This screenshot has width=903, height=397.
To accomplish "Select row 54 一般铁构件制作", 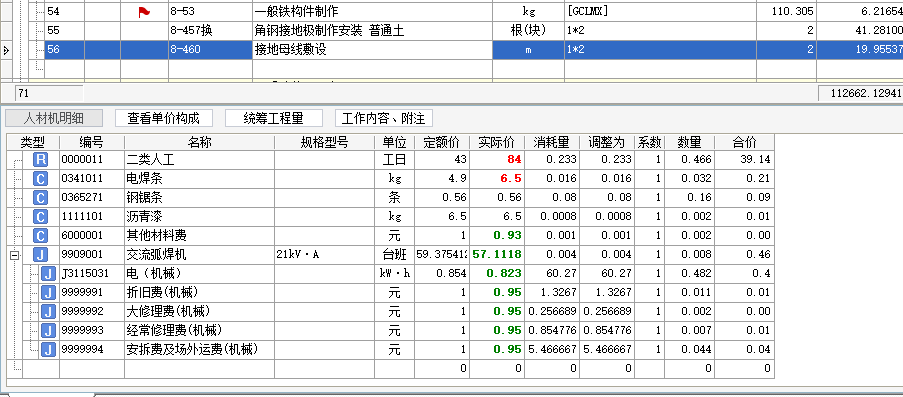I will coord(473,12).
